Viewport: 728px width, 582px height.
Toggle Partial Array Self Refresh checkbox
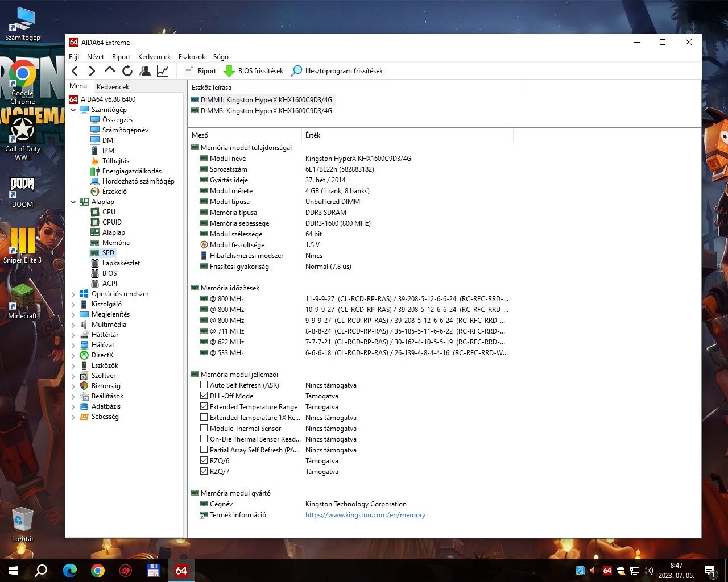(x=204, y=450)
